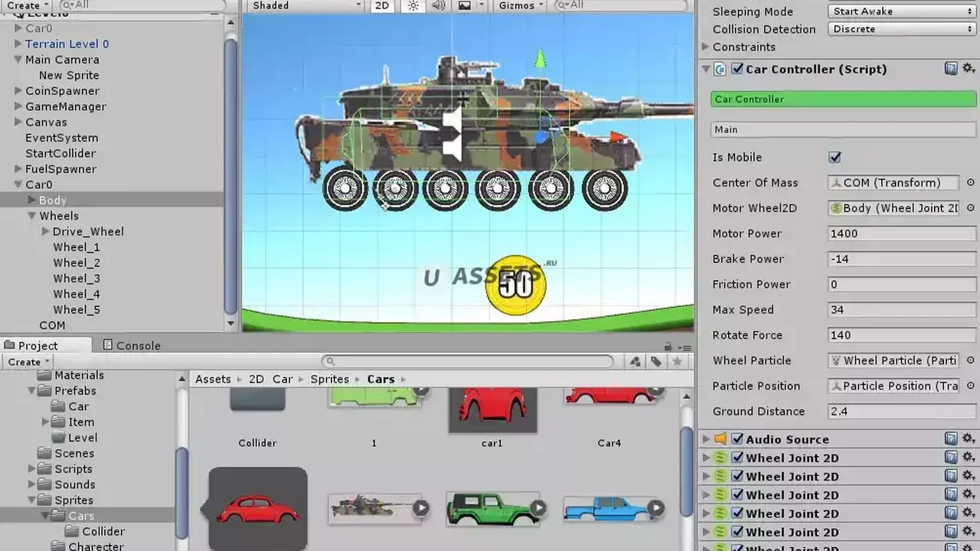Open Audio Source component gear menu
Image resolution: width=980 pixels, height=551 pixels.
coord(969,439)
